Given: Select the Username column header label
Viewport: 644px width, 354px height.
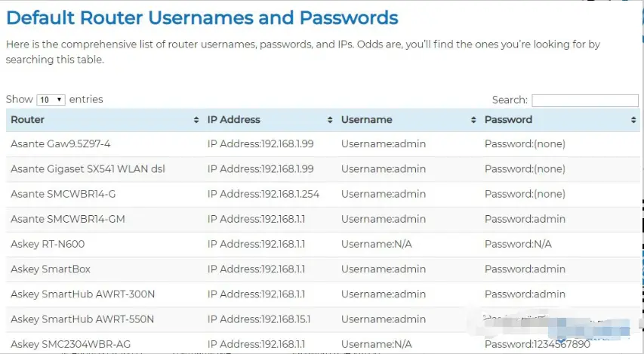Looking at the screenshot, I should (366, 119).
